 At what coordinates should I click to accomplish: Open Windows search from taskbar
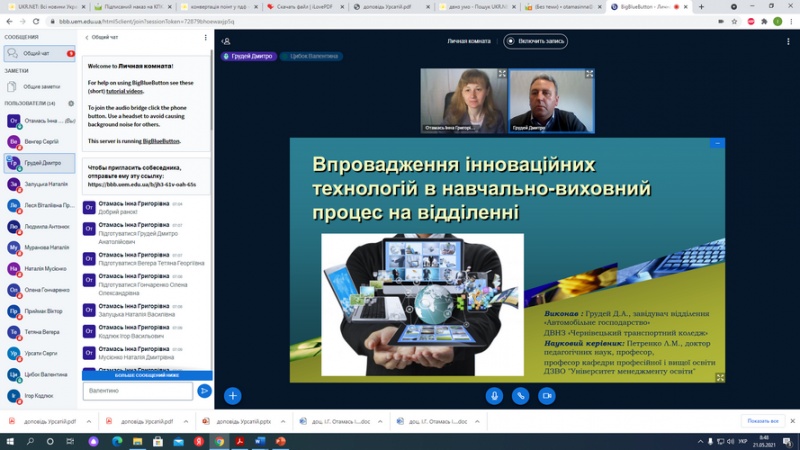click(30, 441)
